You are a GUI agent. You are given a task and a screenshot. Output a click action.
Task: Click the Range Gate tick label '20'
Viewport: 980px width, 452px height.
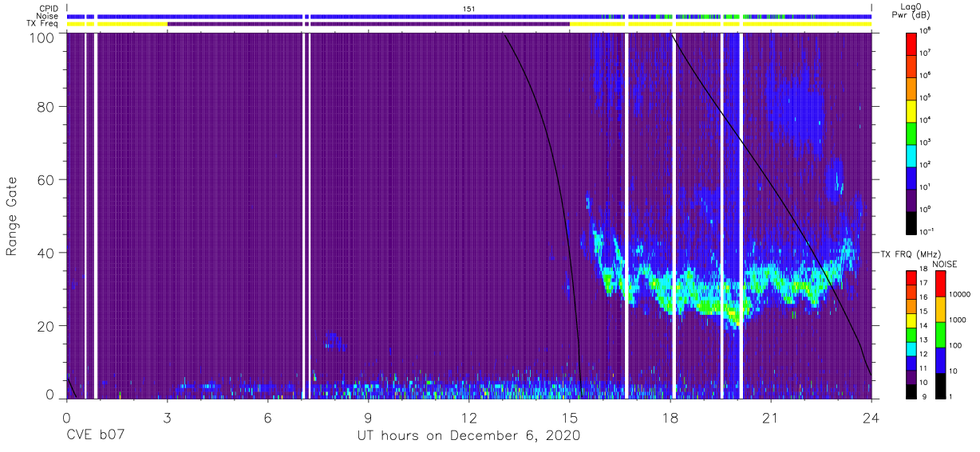(x=45, y=326)
